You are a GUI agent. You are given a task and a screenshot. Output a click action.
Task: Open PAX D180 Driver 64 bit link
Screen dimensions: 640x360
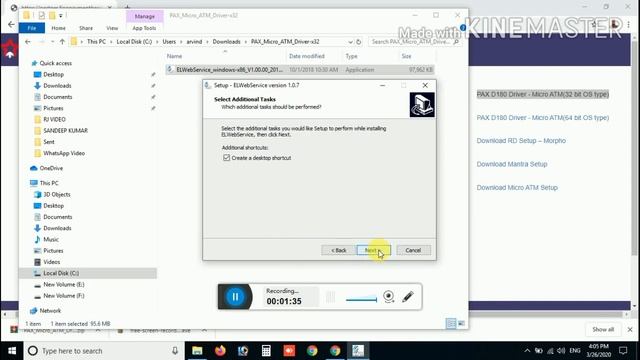point(542,118)
